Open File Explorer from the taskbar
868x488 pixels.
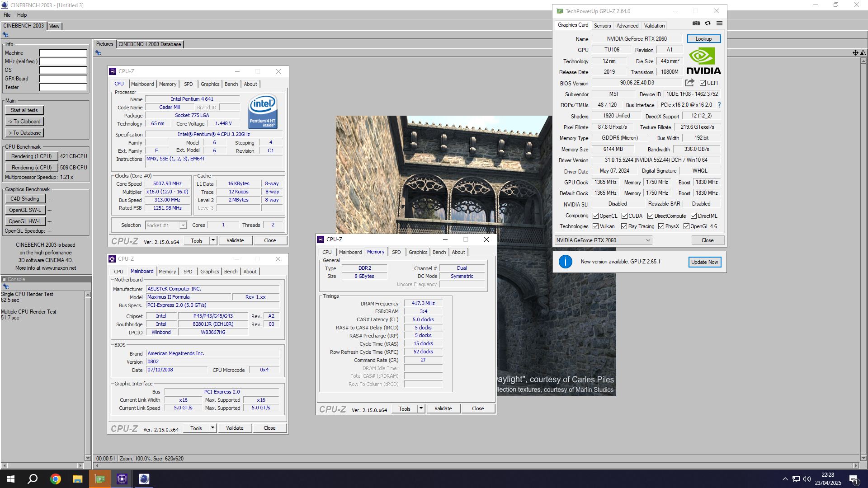click(78, 479)
